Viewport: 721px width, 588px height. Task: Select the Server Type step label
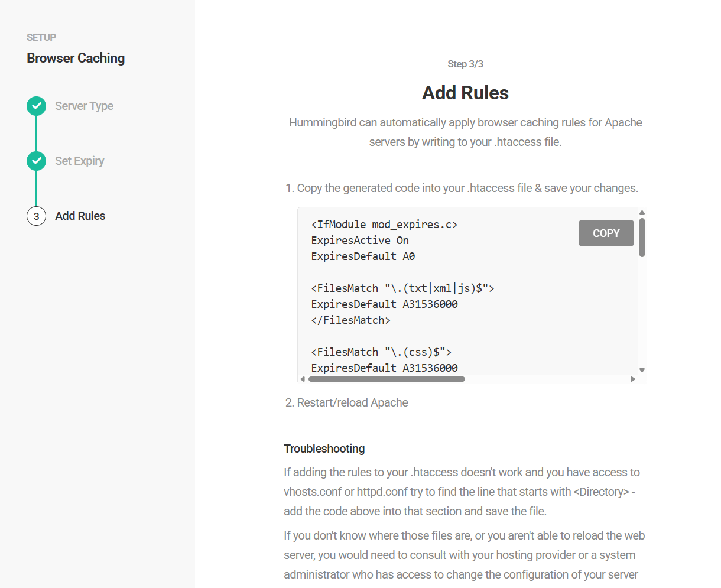tap(84, 106)
